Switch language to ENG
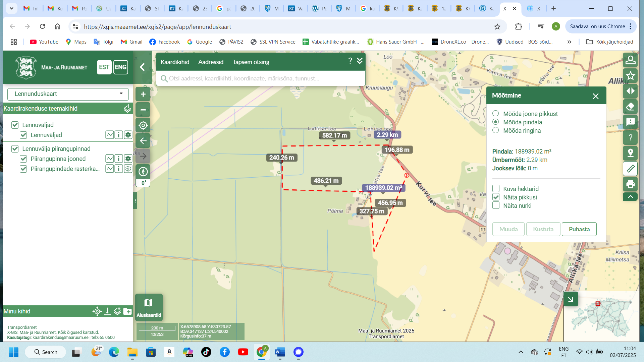 point(120,67)
